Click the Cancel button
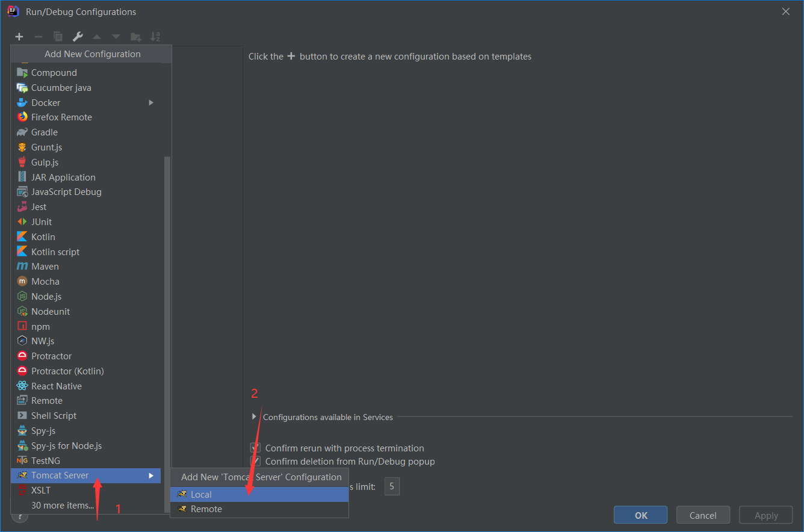 tap(703, 515)
